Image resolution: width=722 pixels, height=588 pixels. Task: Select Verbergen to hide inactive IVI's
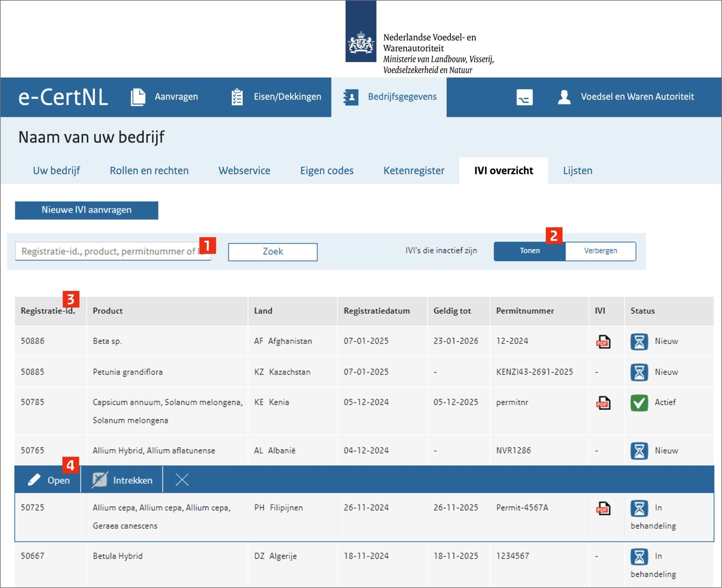(600, 251)
